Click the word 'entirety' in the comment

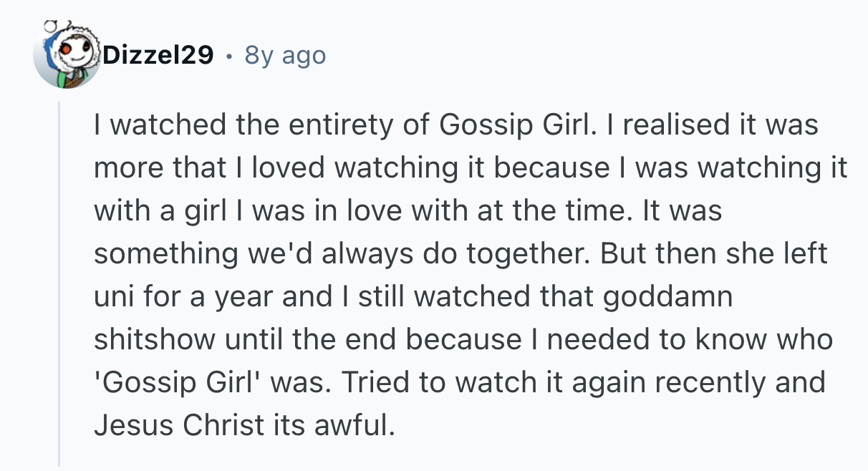tap(325, 126)
